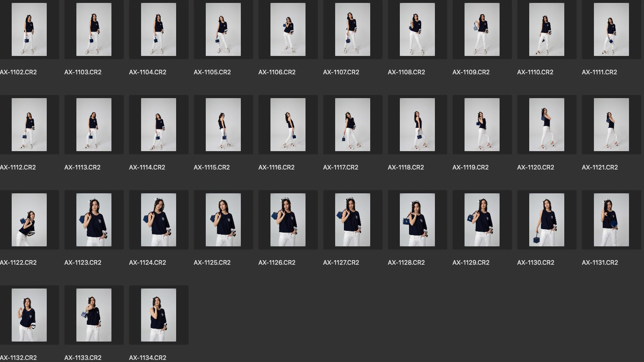
Task: Select the AX-1134.CR2 last thumbnail
Action: tap(159, 315)
